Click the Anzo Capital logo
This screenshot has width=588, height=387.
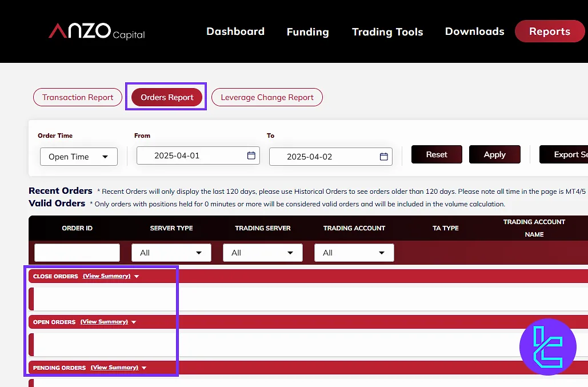(x=97, y=31)
